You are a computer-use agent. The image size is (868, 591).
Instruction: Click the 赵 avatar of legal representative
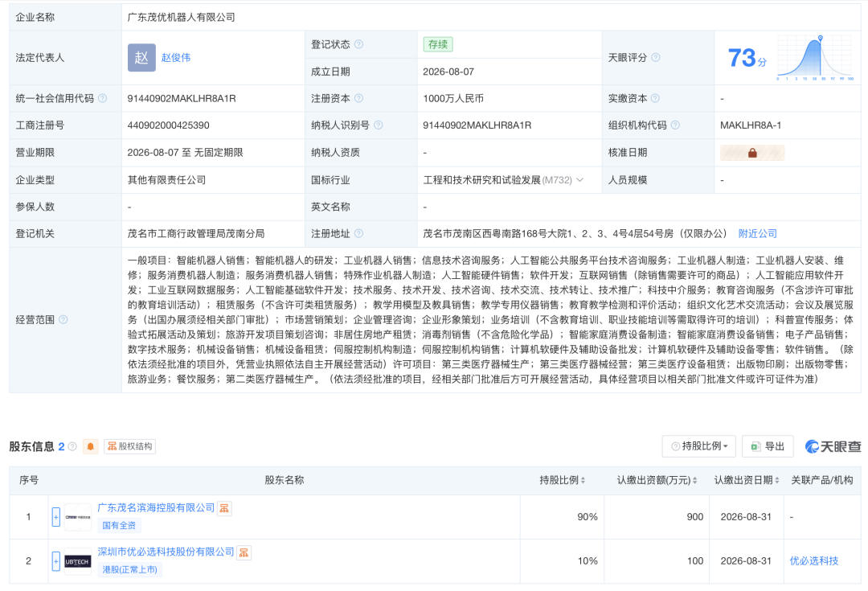click(141, 58)
